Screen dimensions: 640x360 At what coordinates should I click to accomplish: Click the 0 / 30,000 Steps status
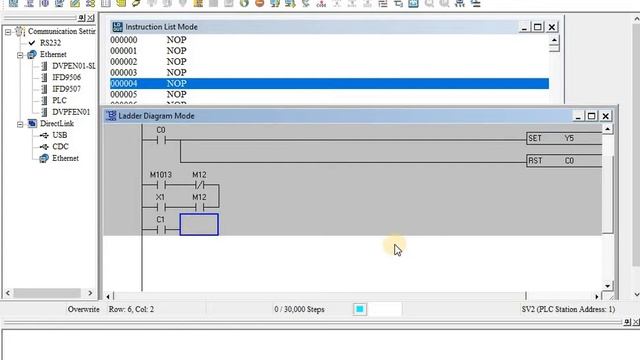pyautogui.click(x=299, y=309)
